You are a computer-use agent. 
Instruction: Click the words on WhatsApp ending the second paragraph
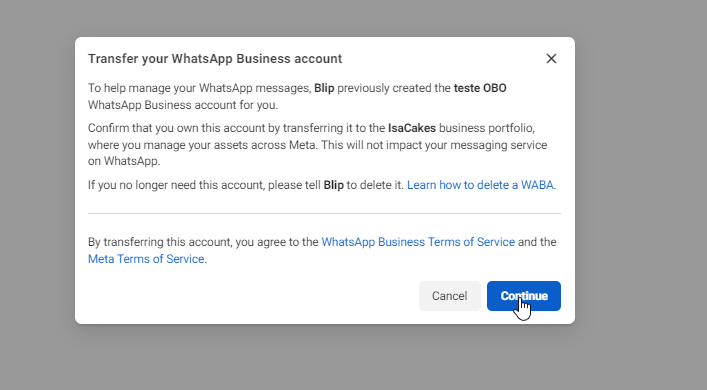pos(124,161)
